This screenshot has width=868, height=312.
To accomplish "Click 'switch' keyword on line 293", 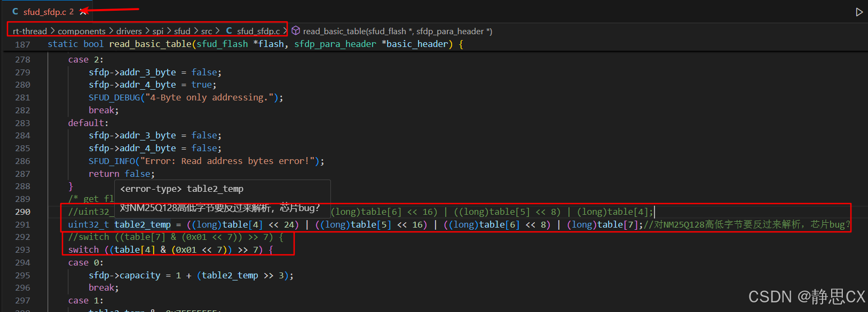I will 84,250.
